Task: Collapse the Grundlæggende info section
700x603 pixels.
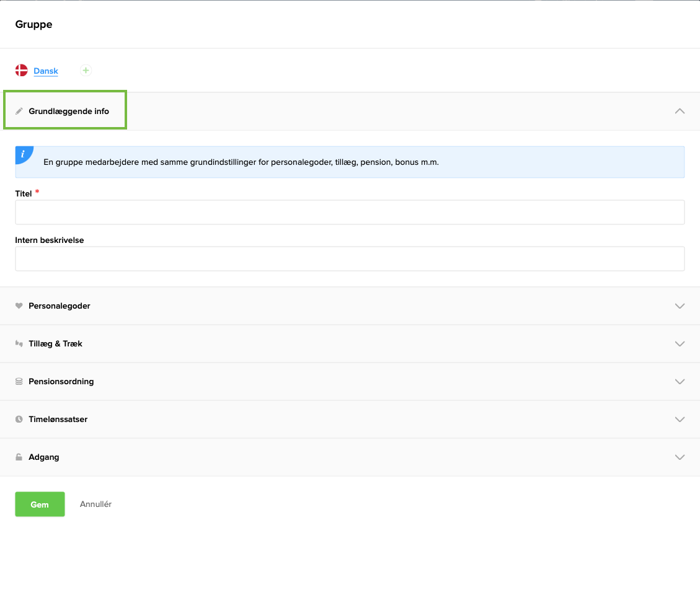Action: pos(680,111)
